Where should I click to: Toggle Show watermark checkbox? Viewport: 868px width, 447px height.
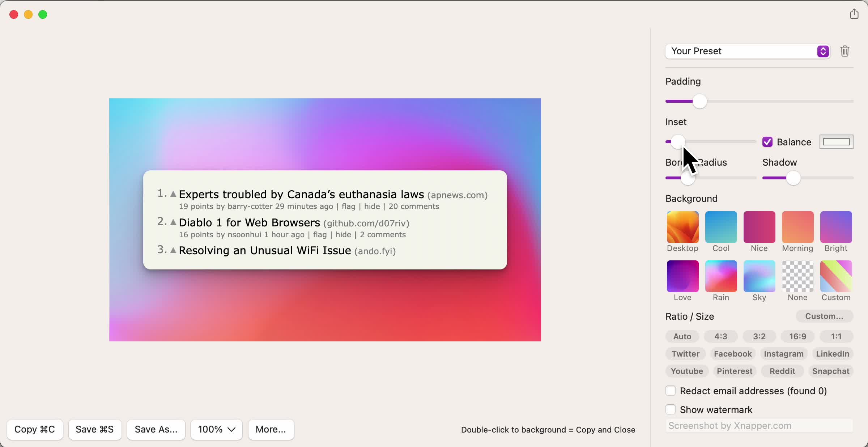click(x=671, y=409)
